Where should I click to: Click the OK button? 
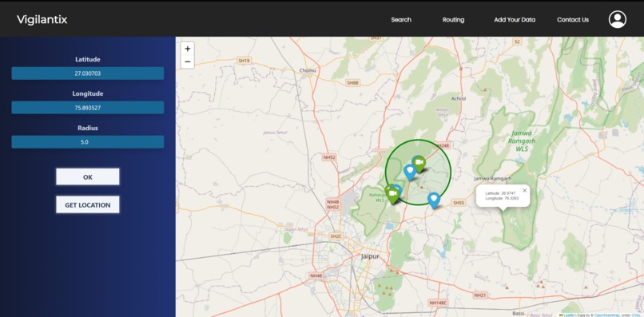coord(87,177)
